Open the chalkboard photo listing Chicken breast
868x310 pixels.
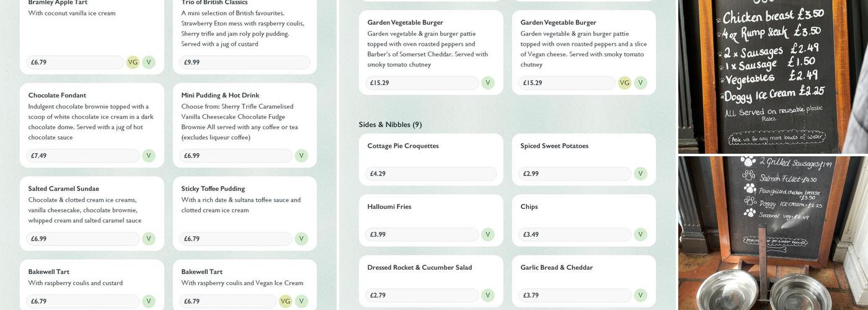tap(772, 76)
